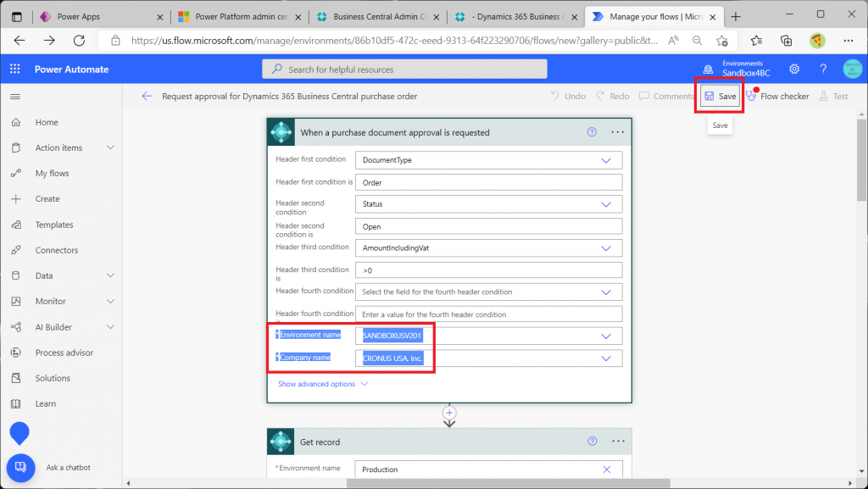
Task: Click the horizontal scrollbar at the bottom
Action: (509, 483)
